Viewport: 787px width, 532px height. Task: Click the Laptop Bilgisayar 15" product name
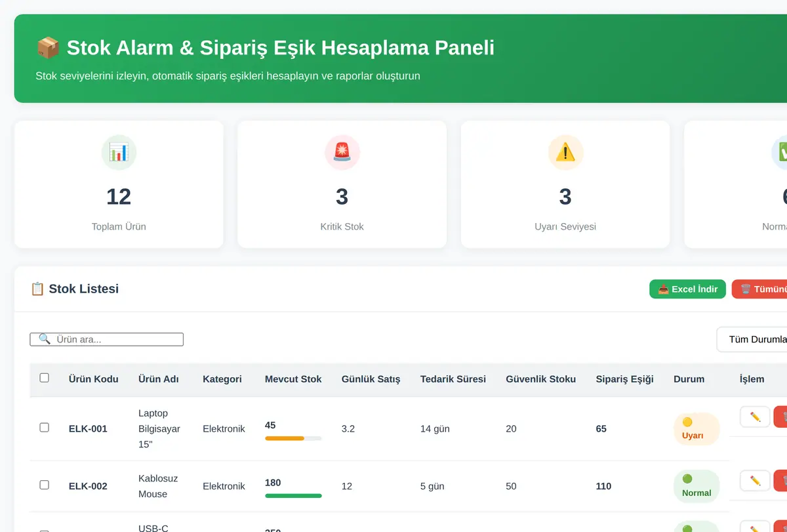point(159,429)
